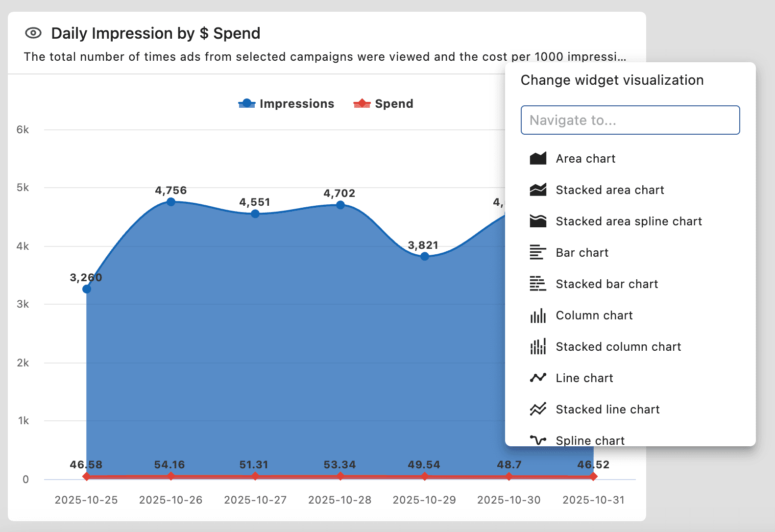Viewport: 775px width, 532px height.
Task: Click the Daily Impression by $ Spend title
Action: tap(156, 33)
